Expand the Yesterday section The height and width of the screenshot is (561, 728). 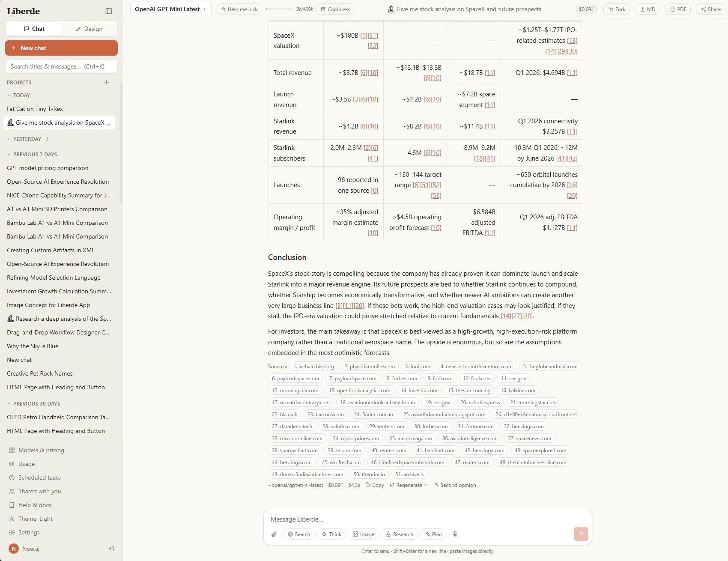(x=27, y=139)
